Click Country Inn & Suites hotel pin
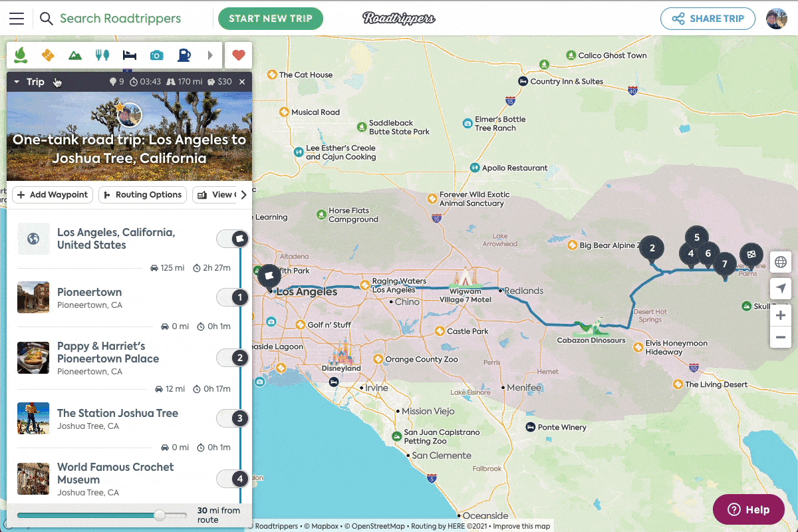798x532 pixels. pyautogui.click(x=523, y=81)
